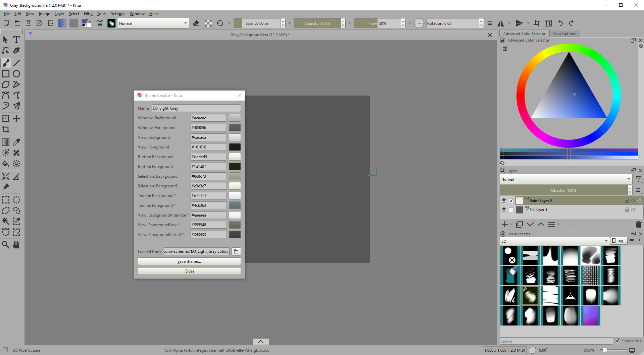Toggle lock on Fill Layer 1
The height and width of the screenshot is (355, 644).
[627, 210]
